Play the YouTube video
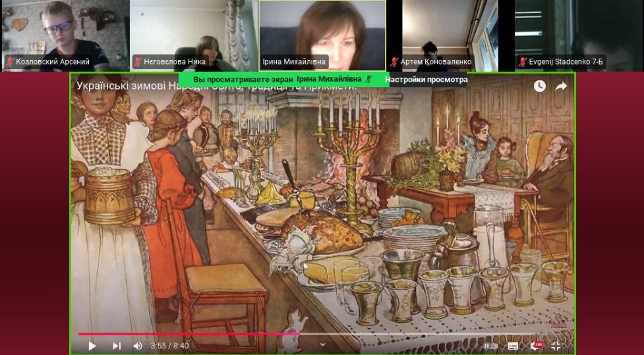Screen dimensions: 644x355 coord(92,346)
